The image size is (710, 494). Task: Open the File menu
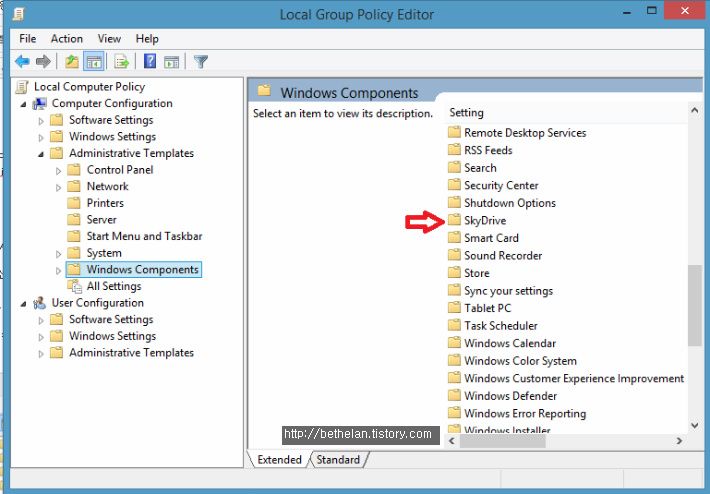[x=28, y=38]
